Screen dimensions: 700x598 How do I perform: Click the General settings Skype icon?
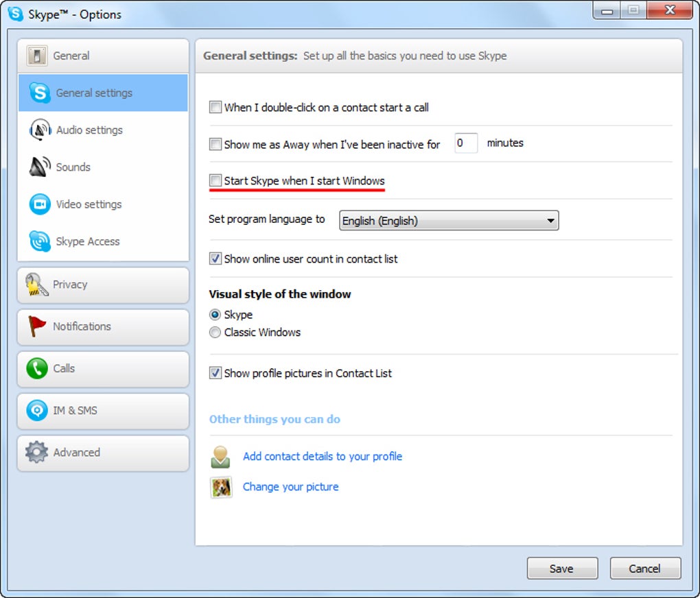pyautogui.click(x=40, y=93)
